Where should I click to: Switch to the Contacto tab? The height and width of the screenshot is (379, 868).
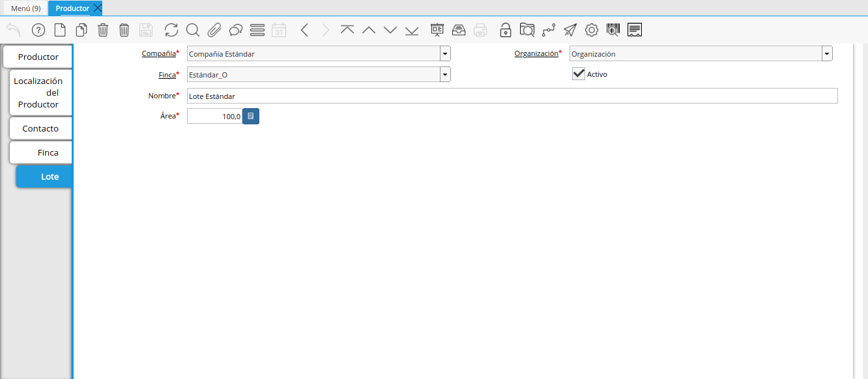40,128
